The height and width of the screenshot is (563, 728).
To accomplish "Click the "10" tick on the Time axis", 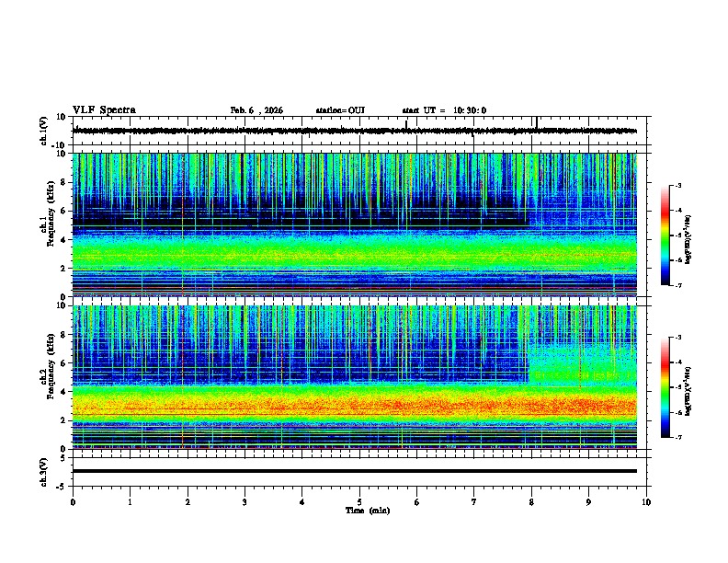I will (646, 502).
